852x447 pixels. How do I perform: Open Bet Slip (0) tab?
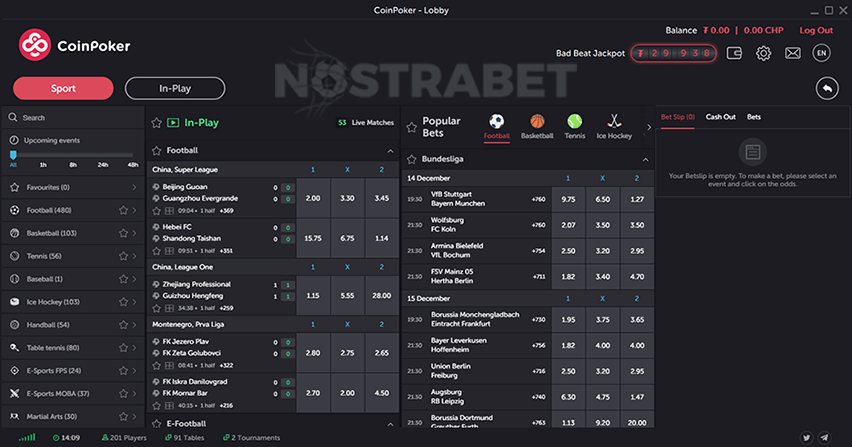pos(678,117)
